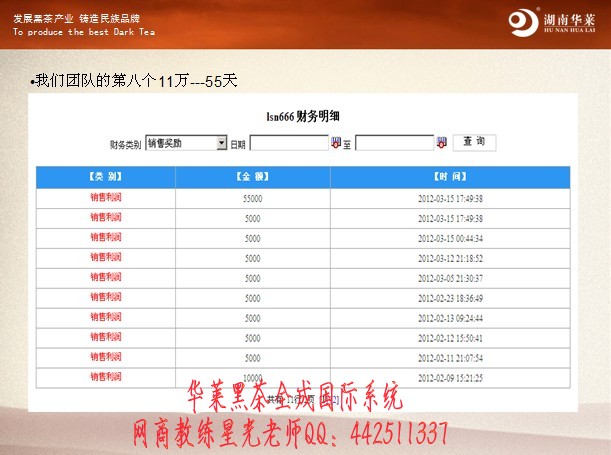Click the 【类别】 column header
Screen dimensions: 611x455
click(x=106, y=177)
